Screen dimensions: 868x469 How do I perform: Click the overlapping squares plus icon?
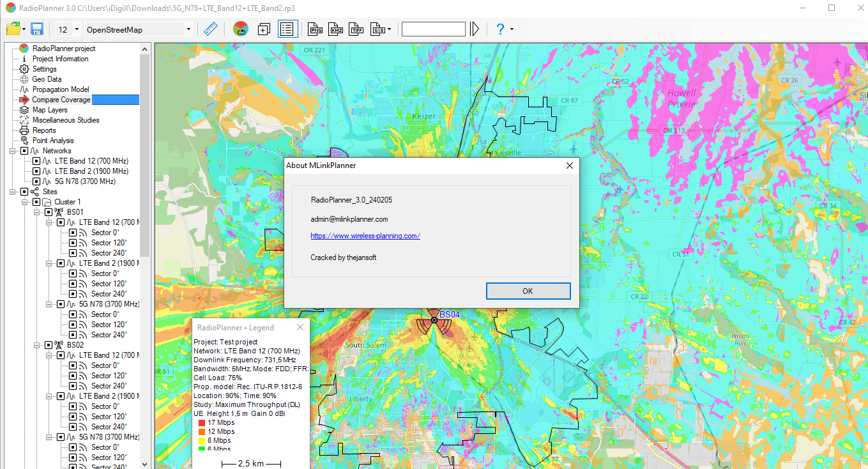pos(264,29)
